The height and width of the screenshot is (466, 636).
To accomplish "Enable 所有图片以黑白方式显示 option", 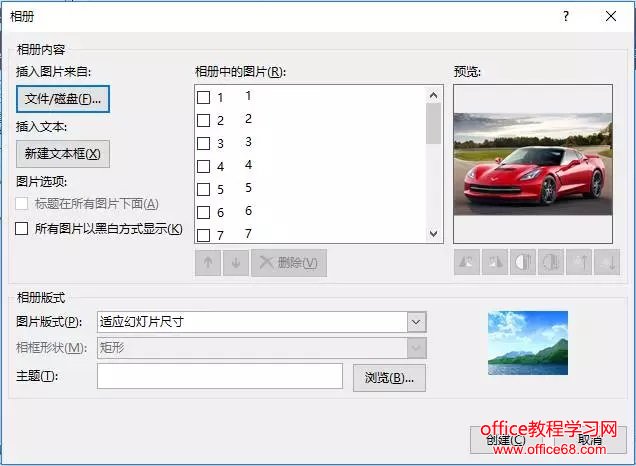I will pyautogui.click(x=21, y=228).
